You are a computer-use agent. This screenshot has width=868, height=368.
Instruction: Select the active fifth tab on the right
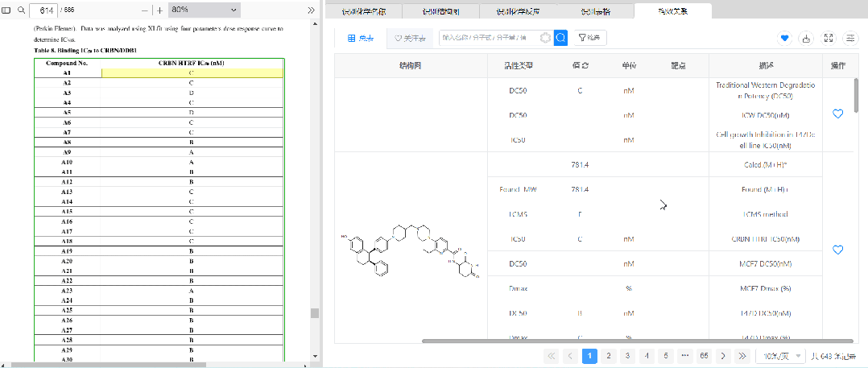point(672,11)
